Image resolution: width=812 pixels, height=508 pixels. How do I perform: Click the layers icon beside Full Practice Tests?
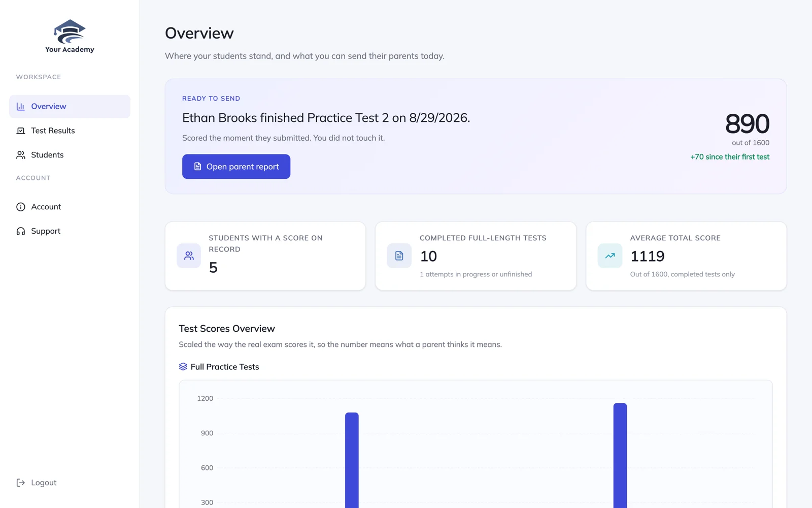tap(183, 367)
